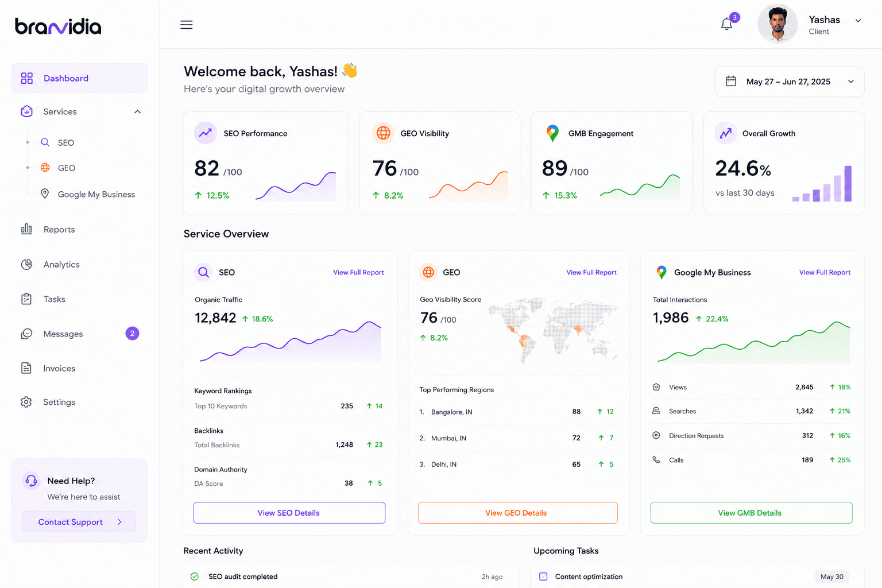Image resolution: width=882 pixels, height=588 pixels.
Task: Click the Messages unread badge 2
Action: click(x=132, y=333)
